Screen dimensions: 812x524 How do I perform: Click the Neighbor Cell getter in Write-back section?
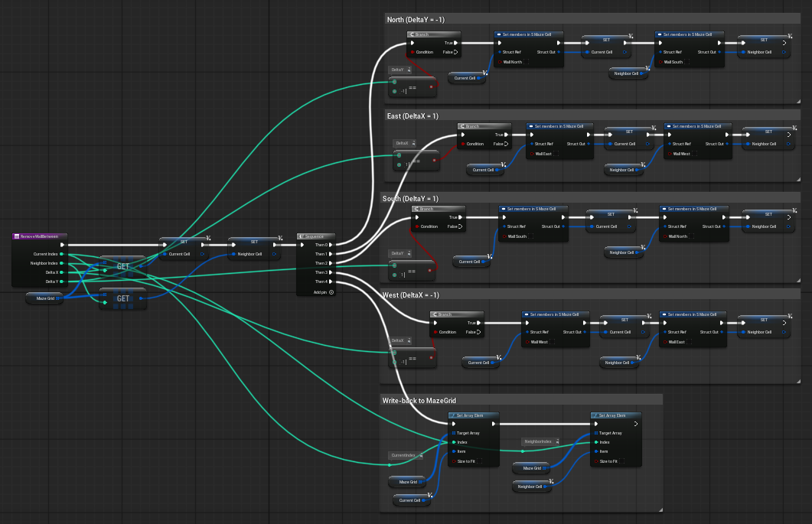click(x=533, y=487)
